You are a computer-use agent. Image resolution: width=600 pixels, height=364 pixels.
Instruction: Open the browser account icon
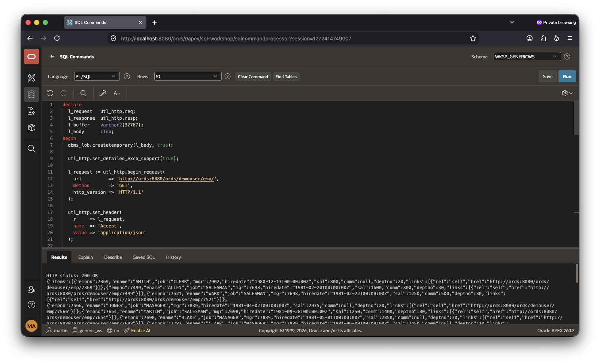[x=530, y=38]
